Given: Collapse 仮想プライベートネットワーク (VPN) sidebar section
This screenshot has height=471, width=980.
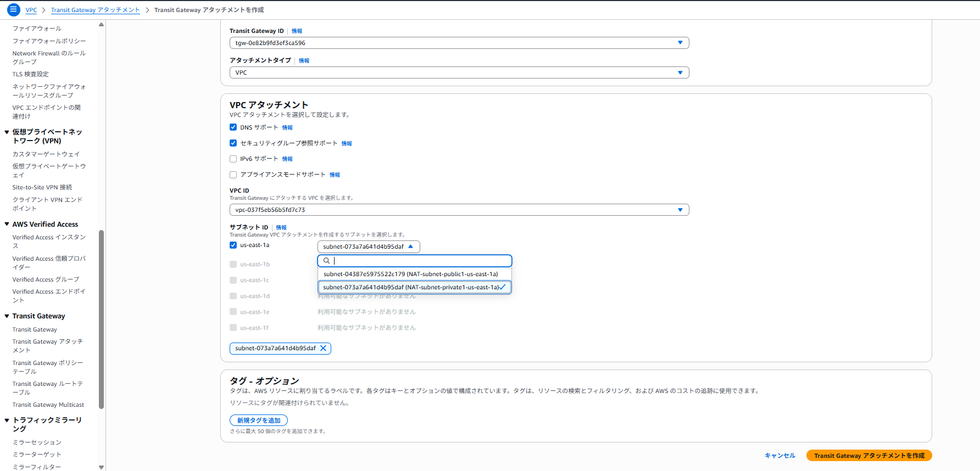Looking at the screenshot, I should click(x=7, y=132).
